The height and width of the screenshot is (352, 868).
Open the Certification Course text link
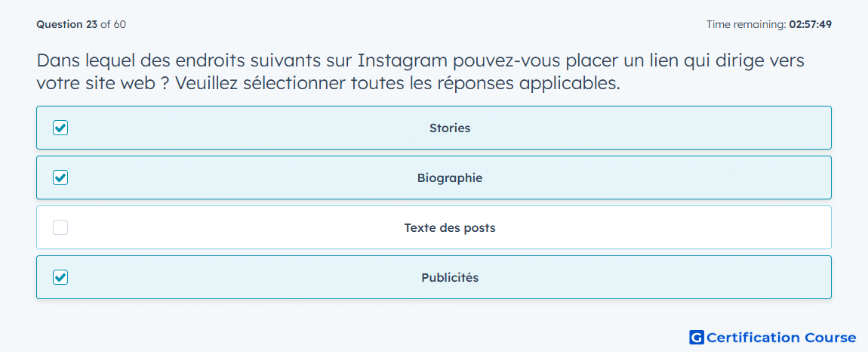[x=782, y=338]
